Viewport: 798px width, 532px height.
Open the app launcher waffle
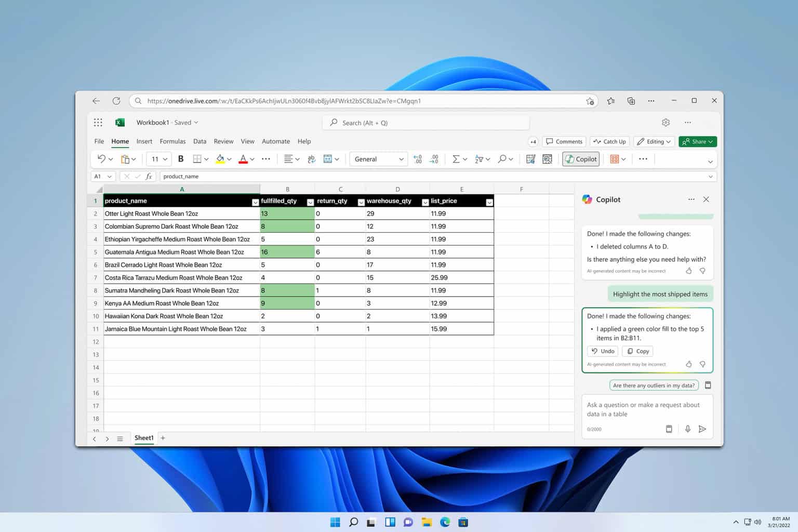click(x=98, y=123)
